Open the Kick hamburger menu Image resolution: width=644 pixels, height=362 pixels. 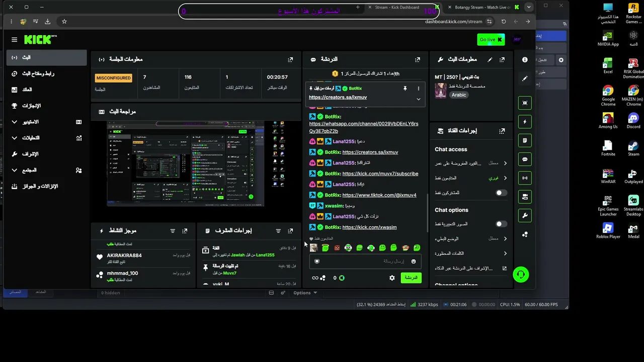[x=14, y=40]
